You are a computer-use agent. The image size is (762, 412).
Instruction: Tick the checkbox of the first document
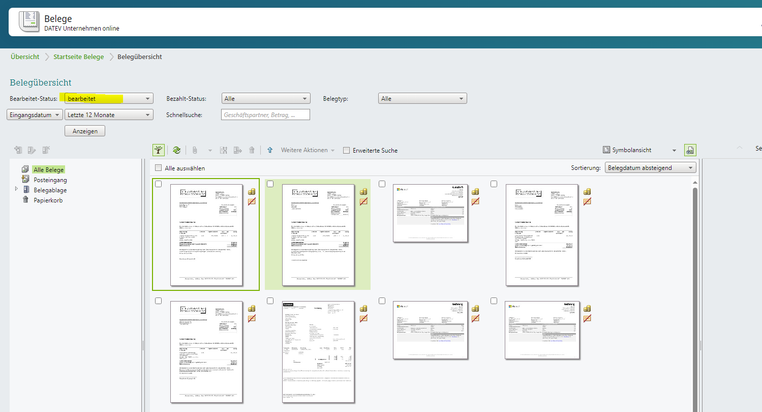click(x=159, y=184)
